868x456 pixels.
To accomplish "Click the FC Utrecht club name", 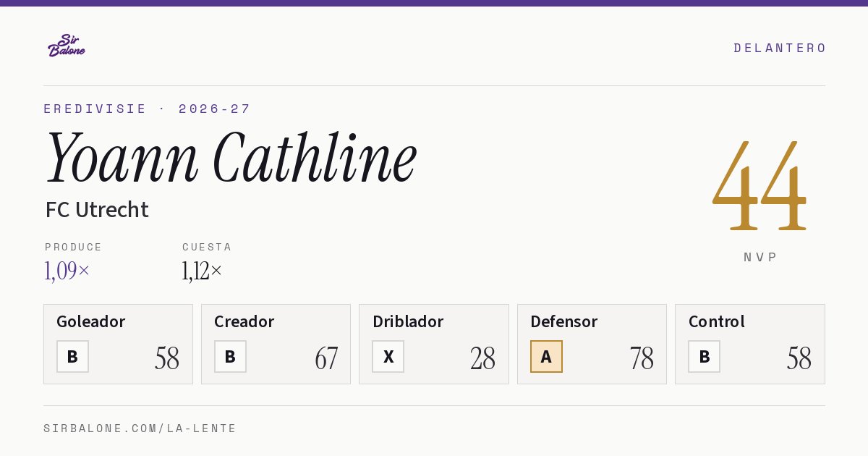I will [97, 210].
